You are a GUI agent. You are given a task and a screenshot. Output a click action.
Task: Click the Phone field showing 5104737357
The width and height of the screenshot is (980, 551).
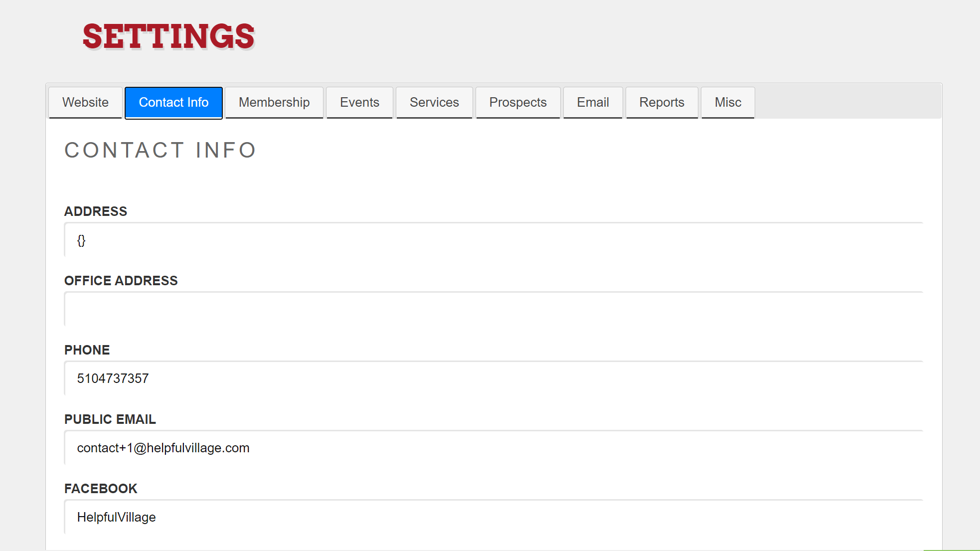[x=493, y=378]
